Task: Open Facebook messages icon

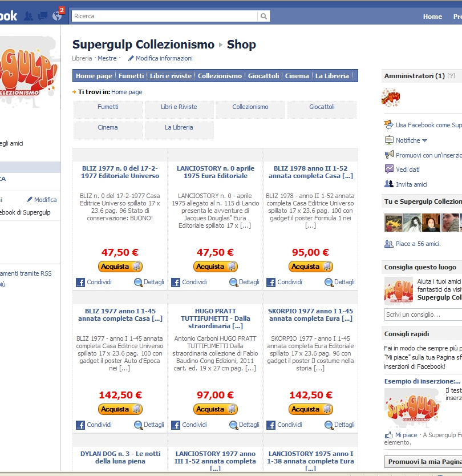Action: coord(42,16)
